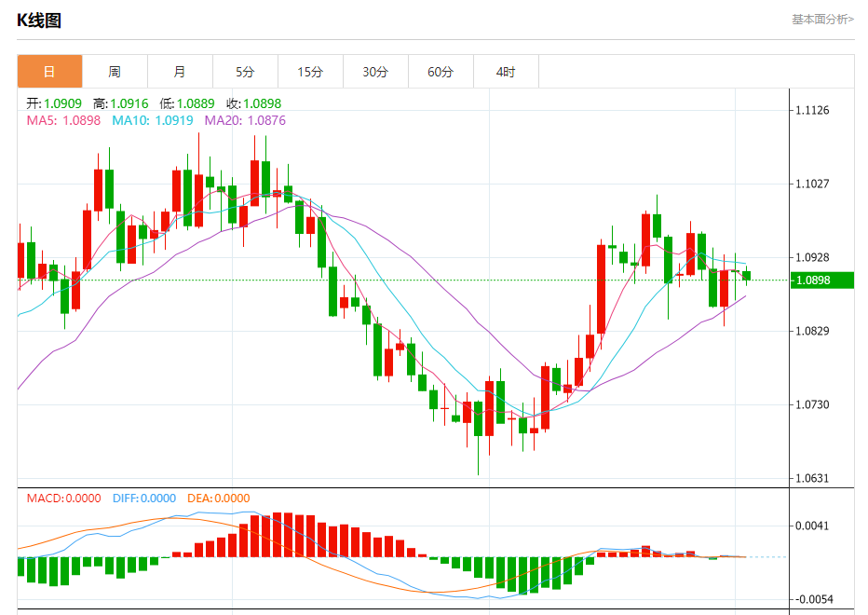Click the 1.1027 price axis label
Image resolution: width=868 pixels, height=615 pixels.
[812, 184]
